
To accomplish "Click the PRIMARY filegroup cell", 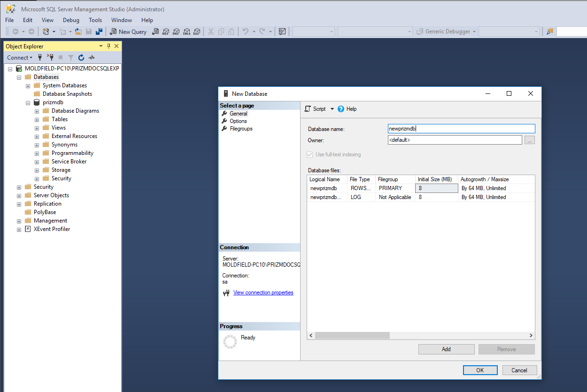I will click(395, 188).
